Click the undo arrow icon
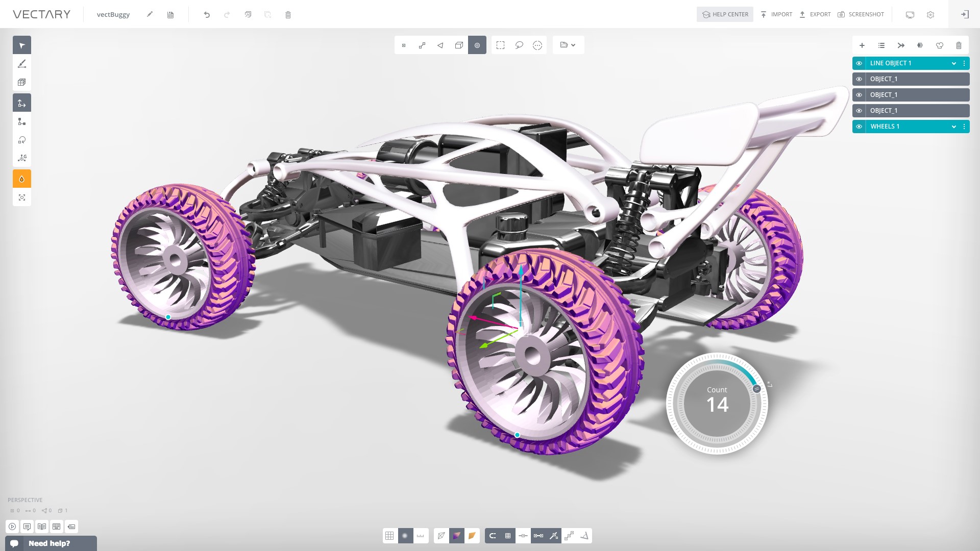 [207, 15]
